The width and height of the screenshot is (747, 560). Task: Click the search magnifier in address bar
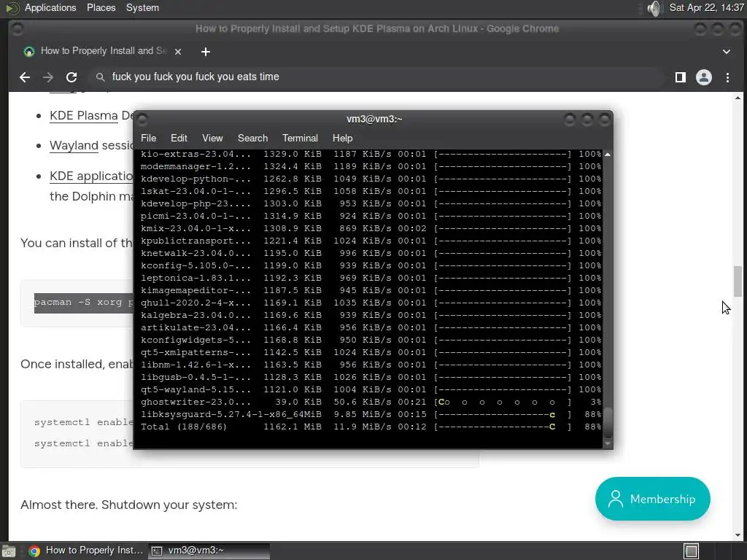pyautogui.click(x=100, y=77)
